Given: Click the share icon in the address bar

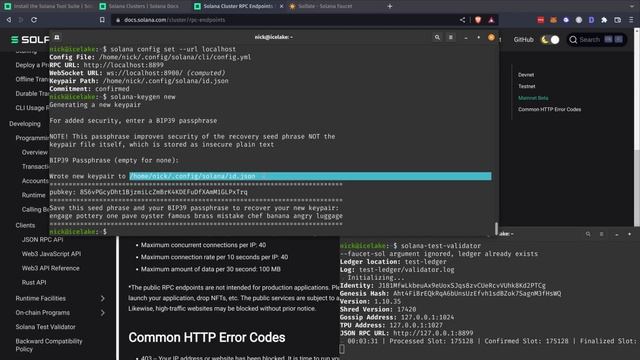Looking at the screenshot, I should 462,20.
